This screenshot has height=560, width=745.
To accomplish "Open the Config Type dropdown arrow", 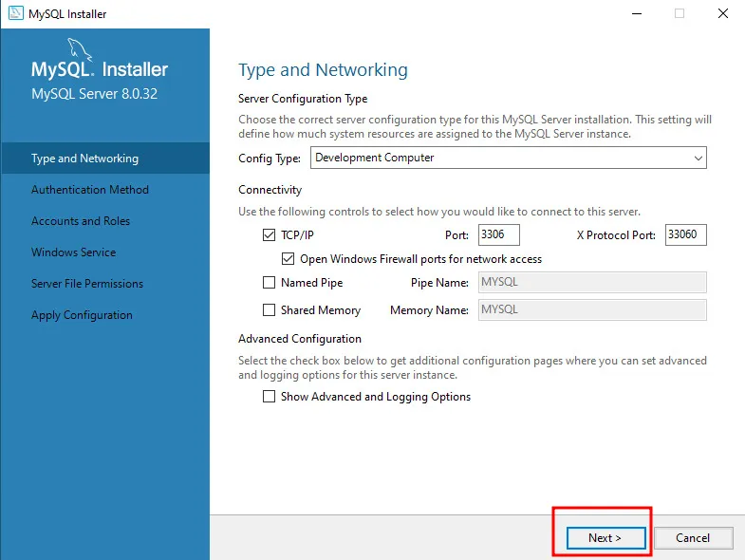I will [698, 158].
